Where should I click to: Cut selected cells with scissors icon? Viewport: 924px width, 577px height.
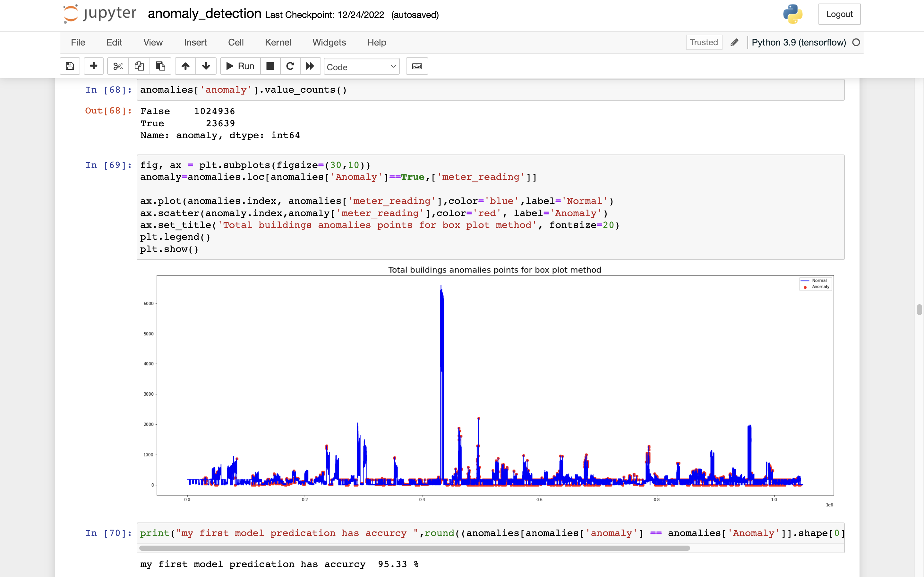pos(118,66)
